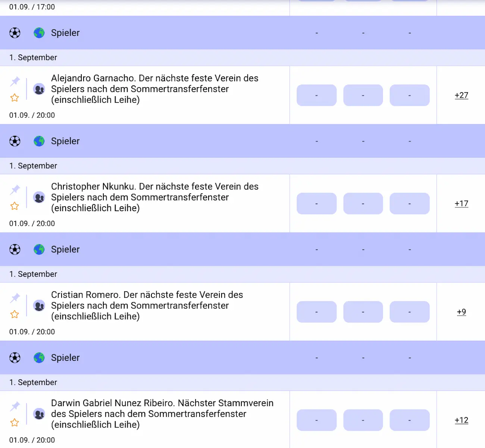Select the first odds button in the Garnacho row
Screen dimensions: 485x448
click(x=317, y=95)
